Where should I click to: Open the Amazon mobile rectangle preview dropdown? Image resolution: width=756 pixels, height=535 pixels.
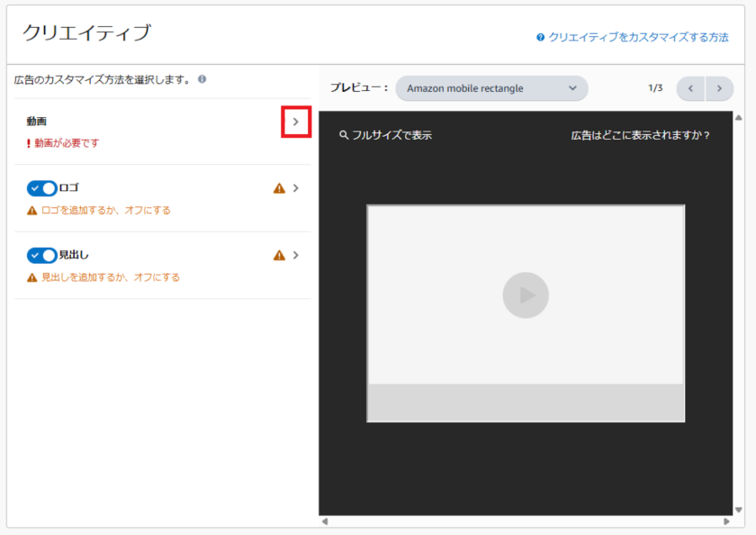tap(491, 88)
